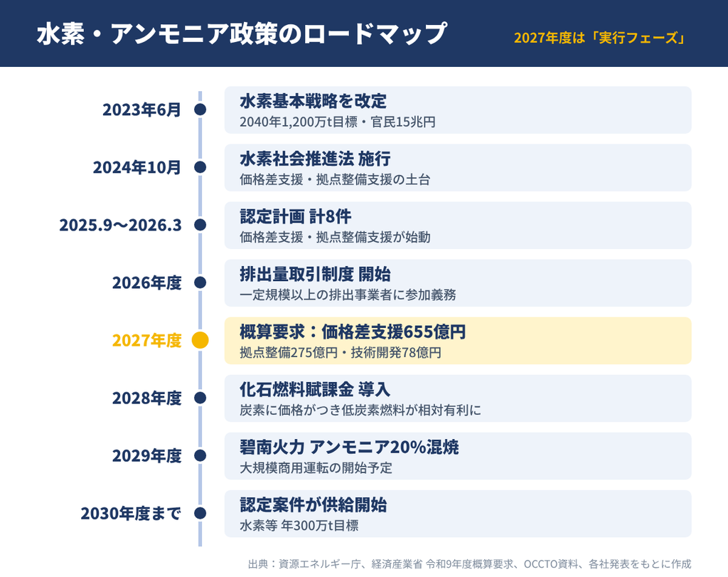
Task: Click the title 水素・アンモニア政策のロードマップ
Action: tap(242, 34)
